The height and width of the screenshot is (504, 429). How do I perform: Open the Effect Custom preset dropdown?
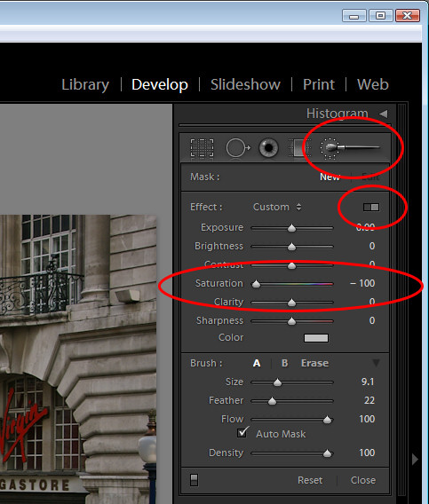277,207
